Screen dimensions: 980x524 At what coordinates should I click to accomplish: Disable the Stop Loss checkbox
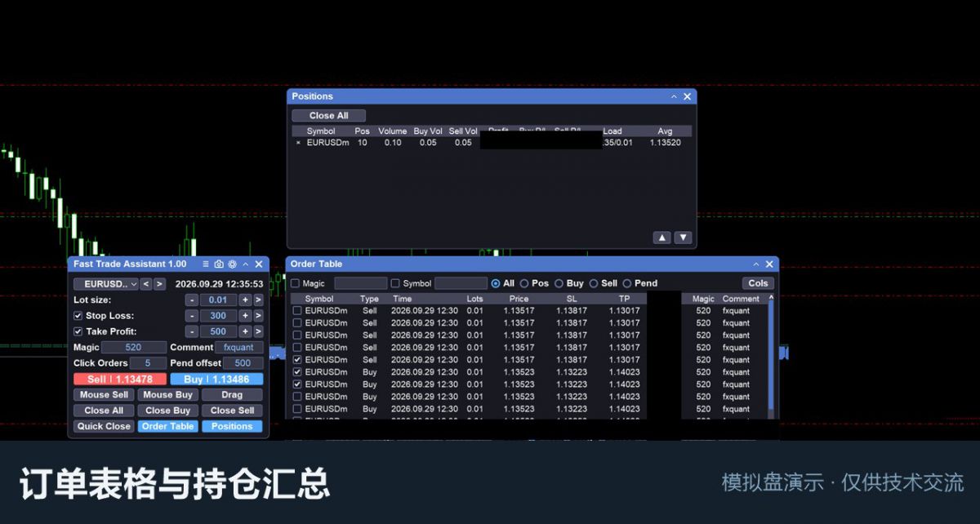[x=78, y=316]
